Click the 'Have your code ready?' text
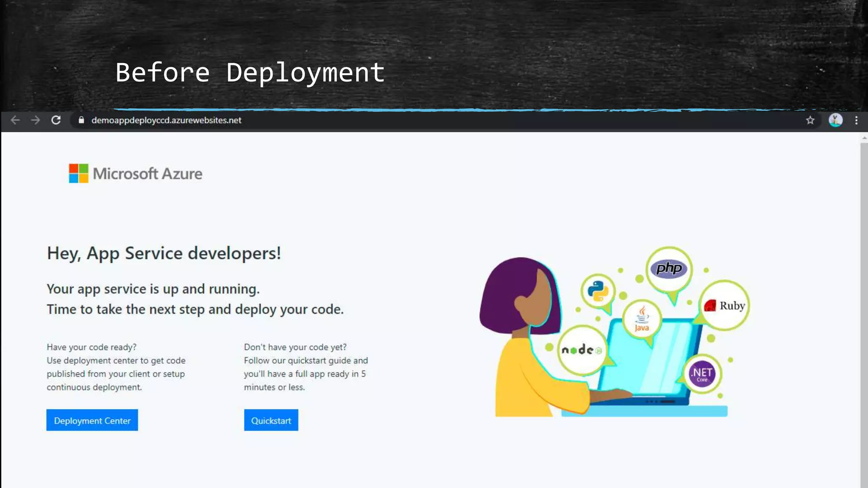Image resolution: width=868 pixels, height=488 pixels. [92, 347]
